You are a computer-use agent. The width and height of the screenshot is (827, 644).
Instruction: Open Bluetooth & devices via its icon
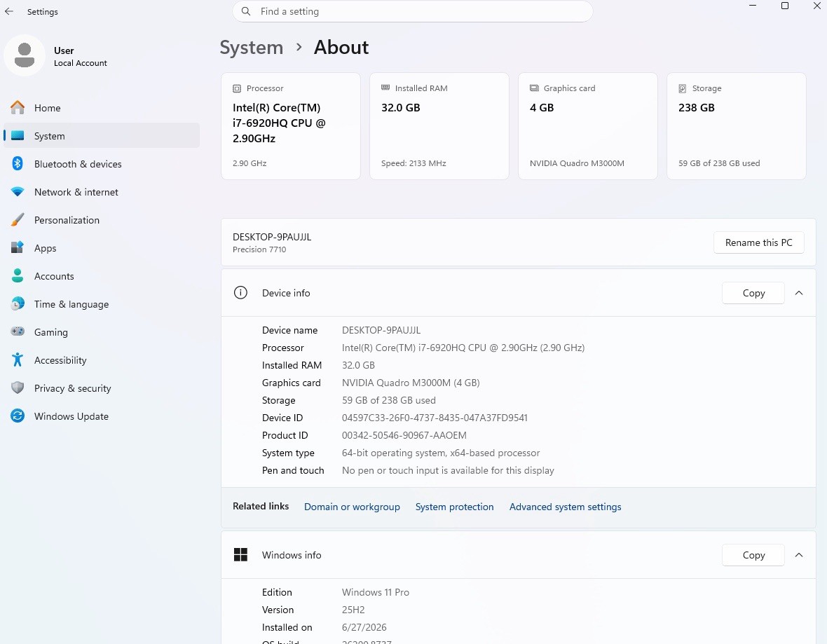click(x=18, y=163)
